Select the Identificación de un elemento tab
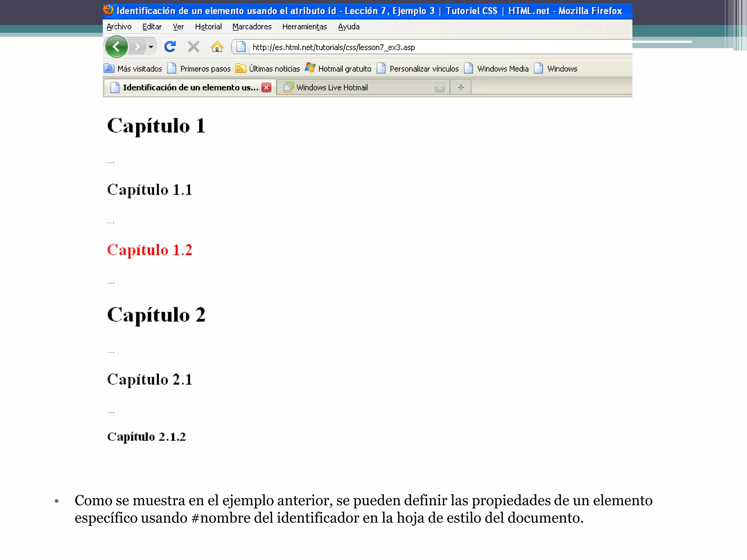 coord(189,87)
